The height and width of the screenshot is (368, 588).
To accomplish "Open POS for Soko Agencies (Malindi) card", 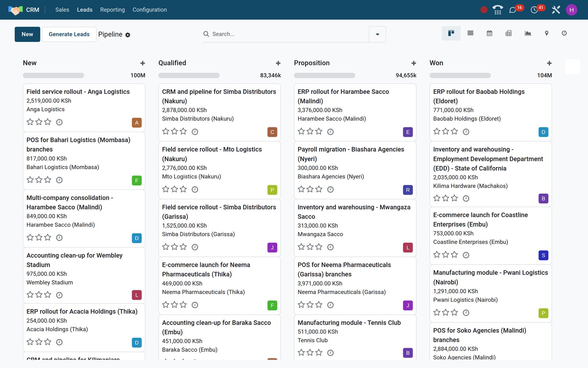I will coord(491,342).
